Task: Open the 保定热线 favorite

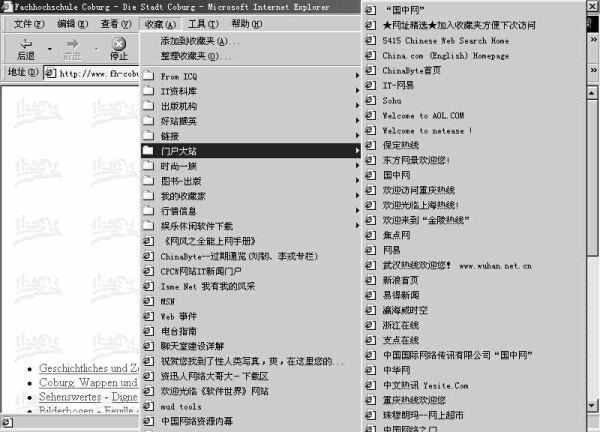Action: [474, 145]
